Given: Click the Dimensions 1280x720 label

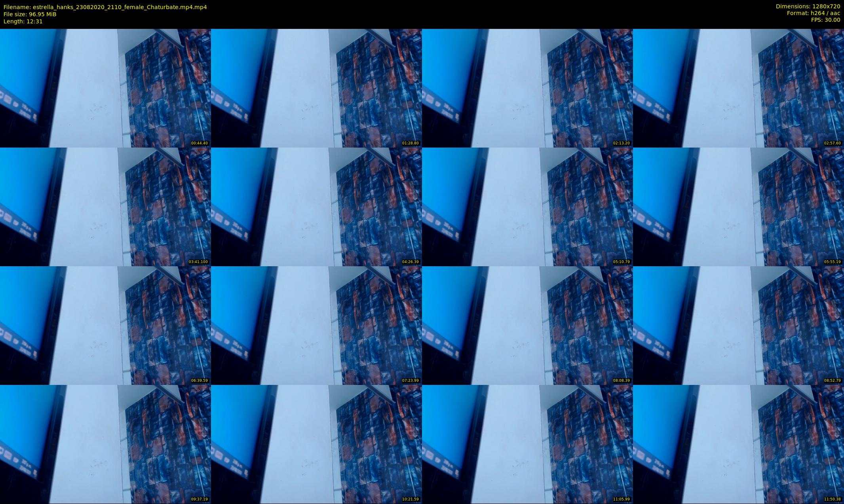Looking at the screenshot, I should [x=808, y=6].
